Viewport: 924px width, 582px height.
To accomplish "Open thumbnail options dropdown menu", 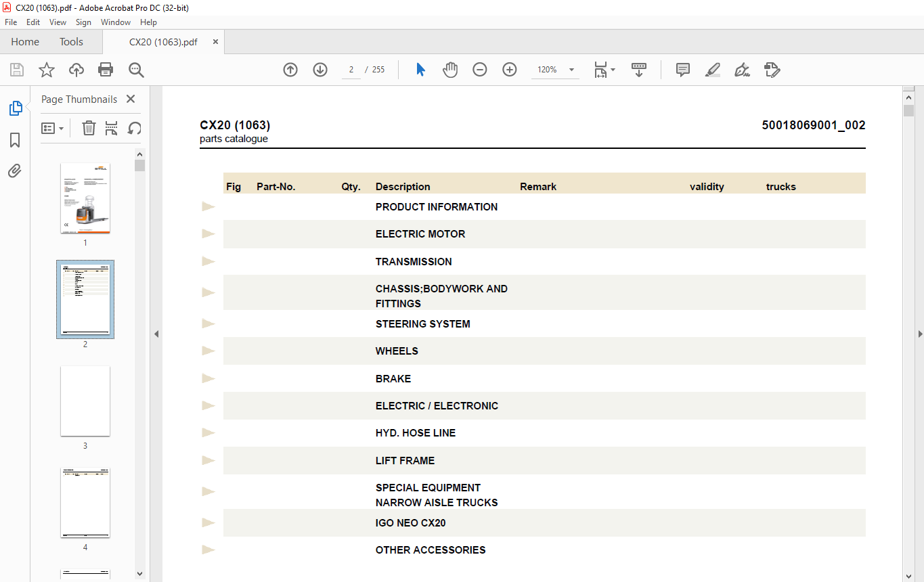I will tap(52, 128).
